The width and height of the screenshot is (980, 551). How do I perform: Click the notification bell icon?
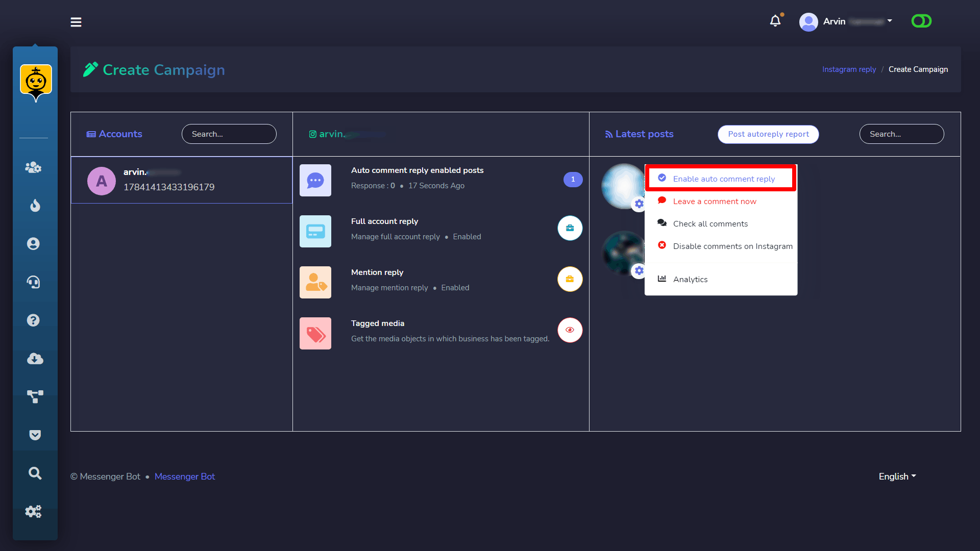[x=775, y=21]
